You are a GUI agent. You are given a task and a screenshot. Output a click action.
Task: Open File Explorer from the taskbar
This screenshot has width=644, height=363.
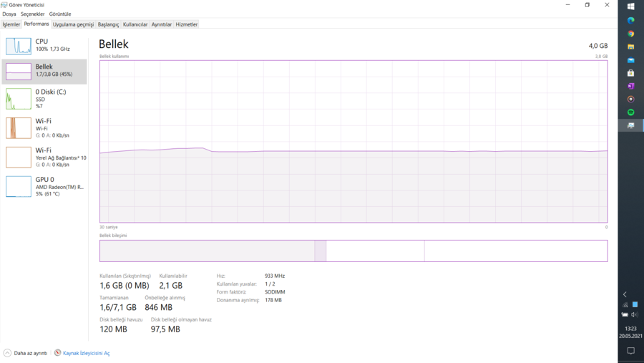[631, 47]
